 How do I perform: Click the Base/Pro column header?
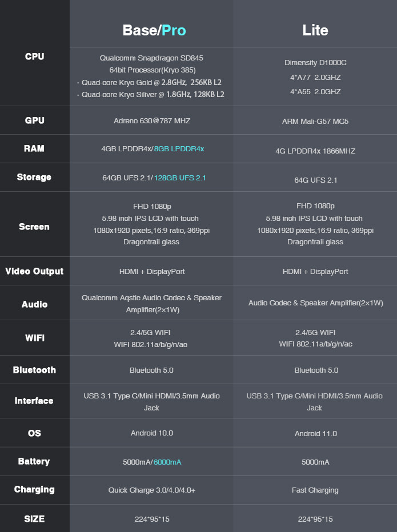[x=154, y=30]
